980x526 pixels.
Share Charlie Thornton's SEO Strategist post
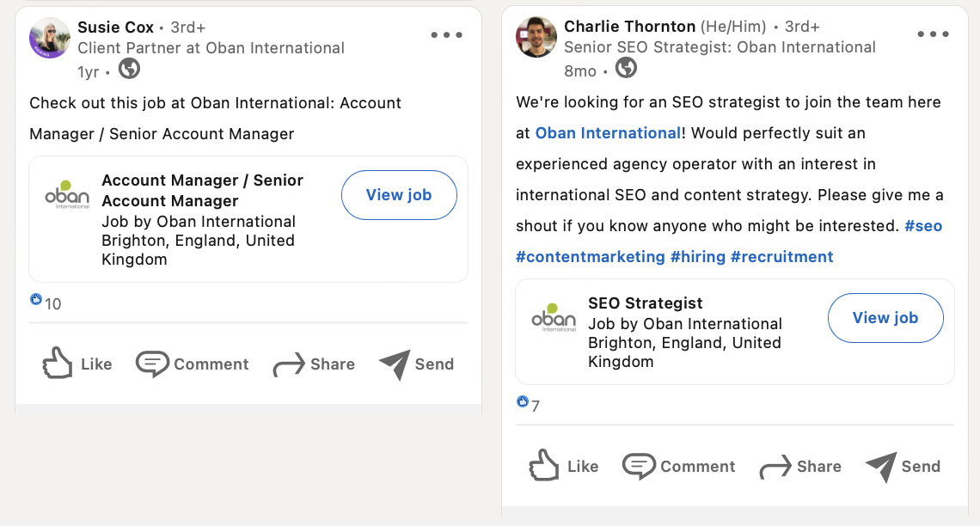[800, 467]
